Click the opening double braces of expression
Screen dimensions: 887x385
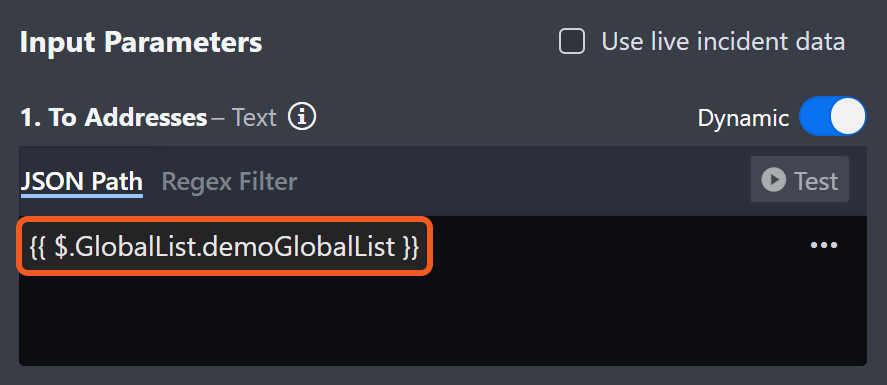tap(37, 248)
